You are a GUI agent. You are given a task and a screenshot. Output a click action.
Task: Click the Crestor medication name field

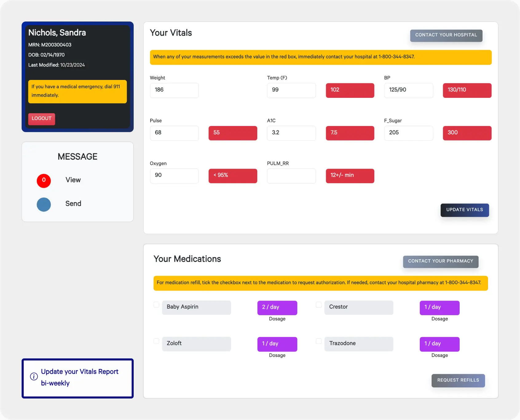[359, 307]
